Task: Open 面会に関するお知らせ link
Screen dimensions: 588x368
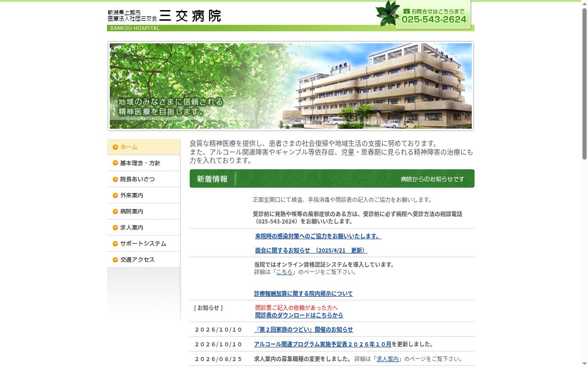Action: coord(311,251)
